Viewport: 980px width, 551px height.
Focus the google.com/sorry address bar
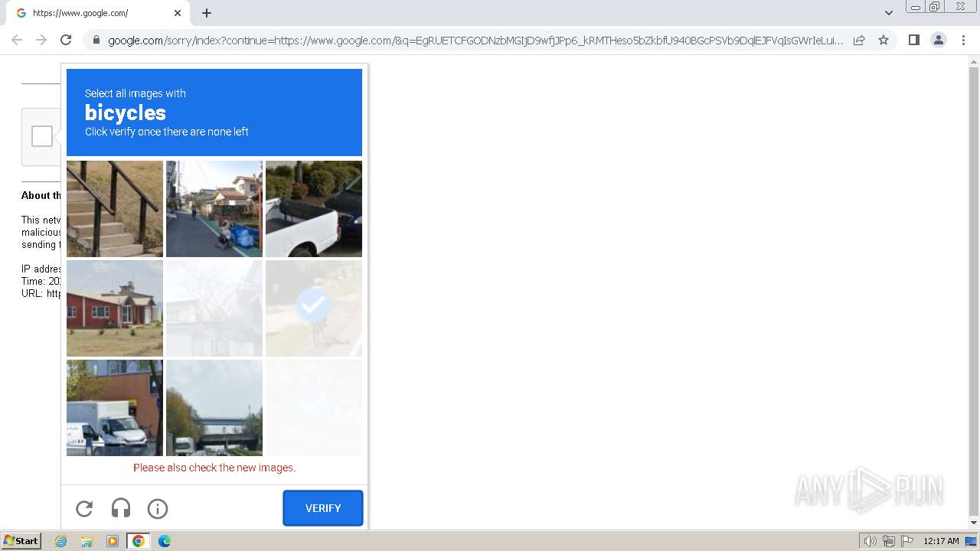[x=475, y=40]
